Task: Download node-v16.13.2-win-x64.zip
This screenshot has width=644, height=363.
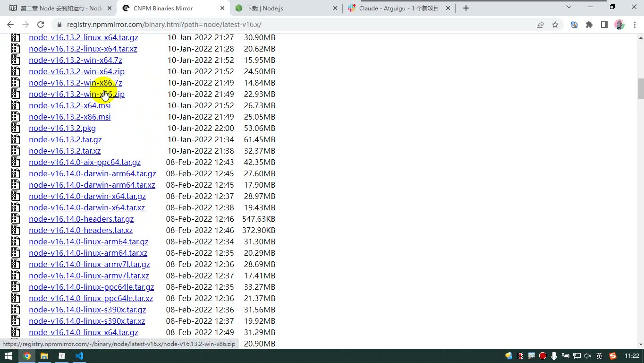Action: tap(76, 71)
